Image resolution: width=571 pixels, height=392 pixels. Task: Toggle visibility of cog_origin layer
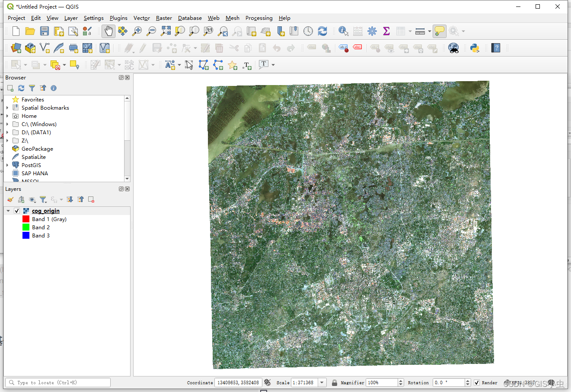[17, 211]
